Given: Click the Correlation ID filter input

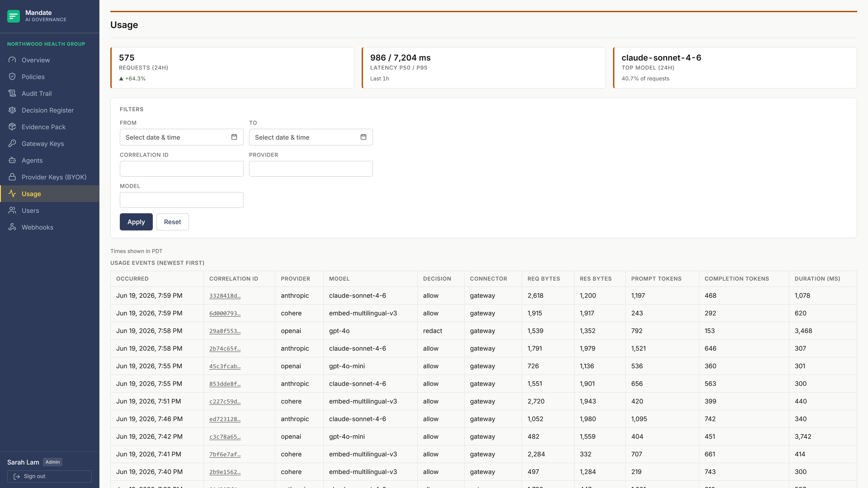Looking at the screenshot, I should click(182, 169).
